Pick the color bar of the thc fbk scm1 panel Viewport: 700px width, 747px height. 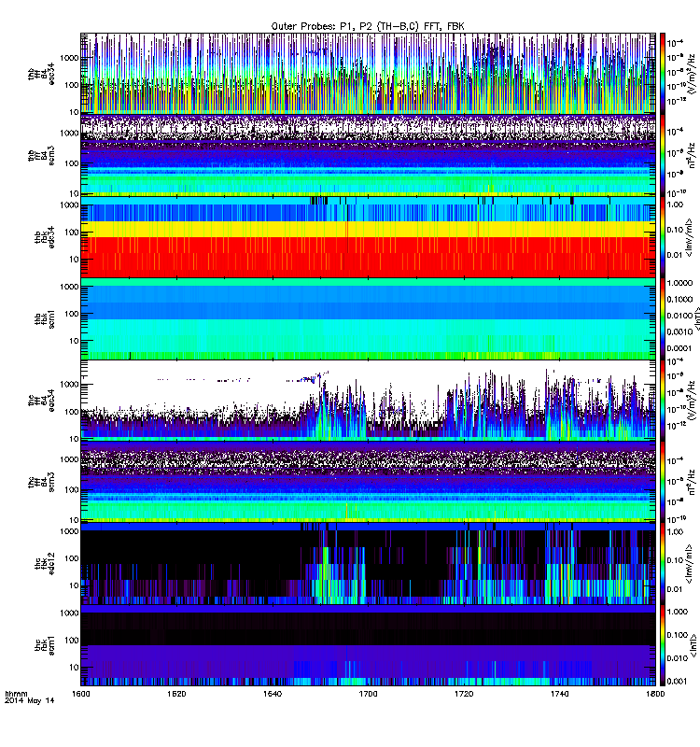point(662,645)
